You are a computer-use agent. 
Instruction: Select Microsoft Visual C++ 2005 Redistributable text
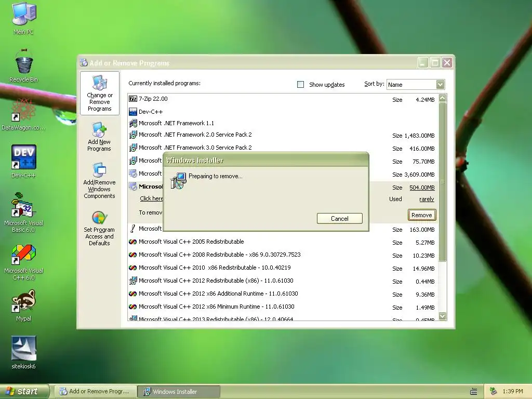click(191, 242)
